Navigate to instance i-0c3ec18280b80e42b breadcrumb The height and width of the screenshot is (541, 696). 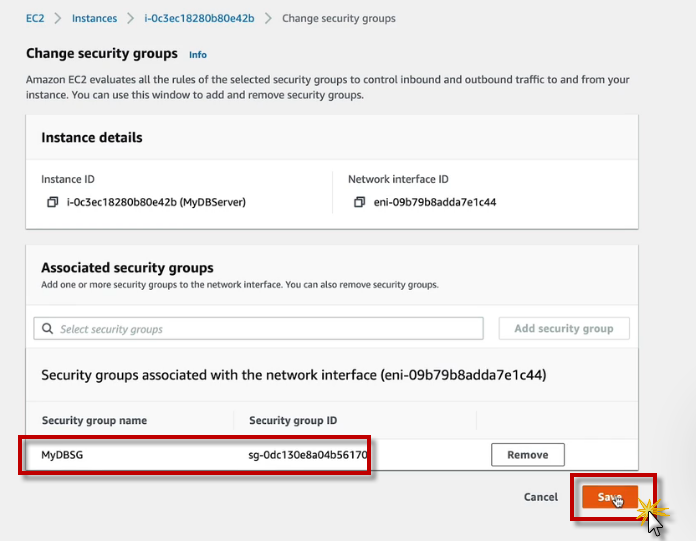click(x=200, y=18)
